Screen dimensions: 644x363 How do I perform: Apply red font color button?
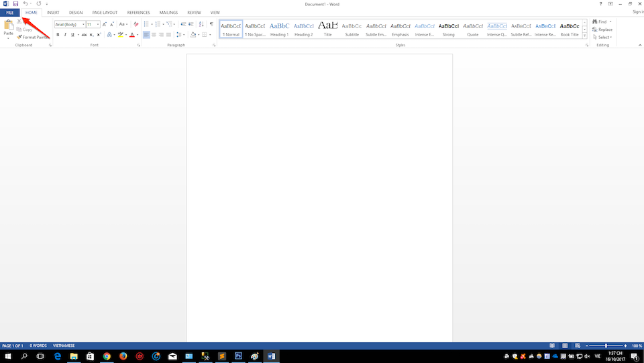[x=132, y=35]
